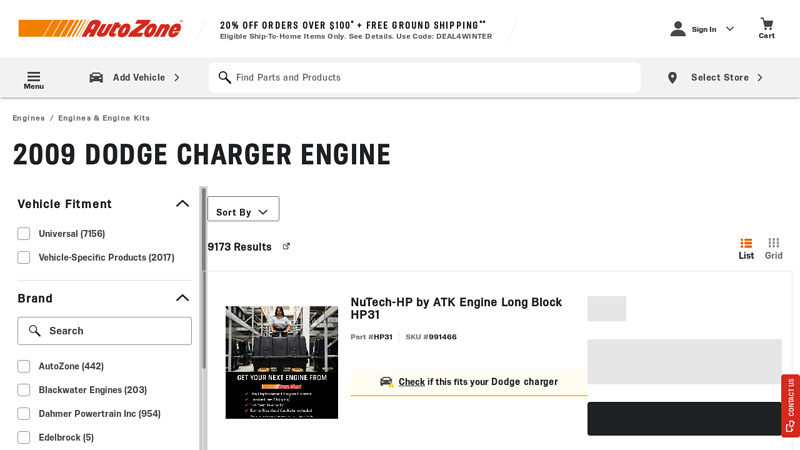Focus the Find Parts and Products field
Viewport: 800px width, 450px height.
[424, 78]
